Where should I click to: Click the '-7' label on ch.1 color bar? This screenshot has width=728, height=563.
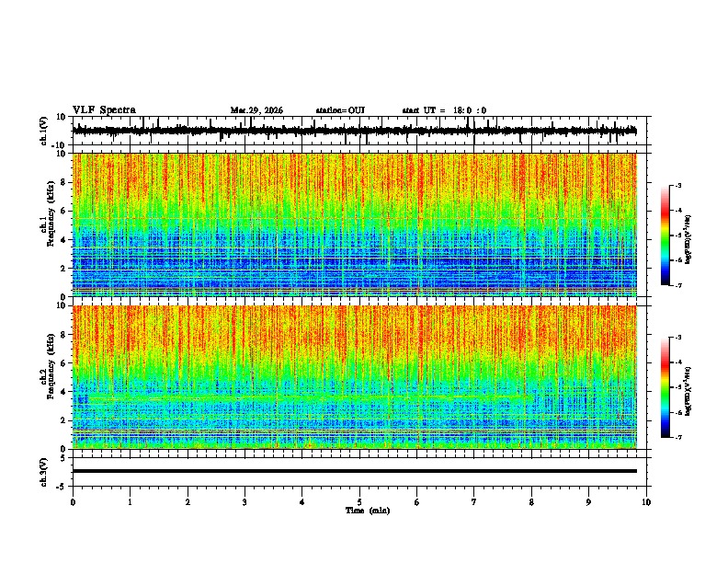pos(678,285)
